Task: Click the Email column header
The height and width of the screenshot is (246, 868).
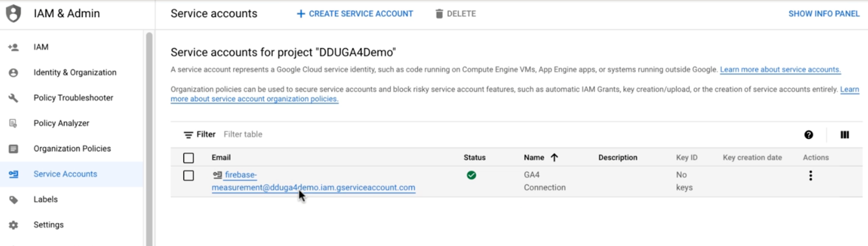Action: 221,158
